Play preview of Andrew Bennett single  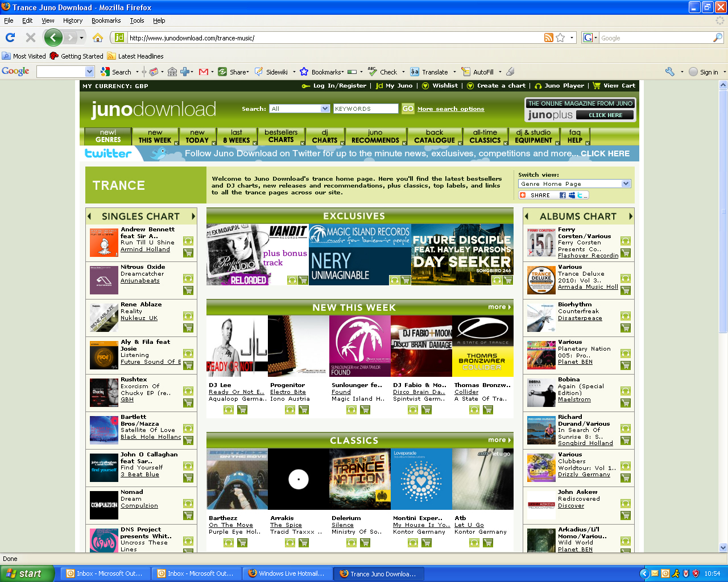tap(188, 241)
